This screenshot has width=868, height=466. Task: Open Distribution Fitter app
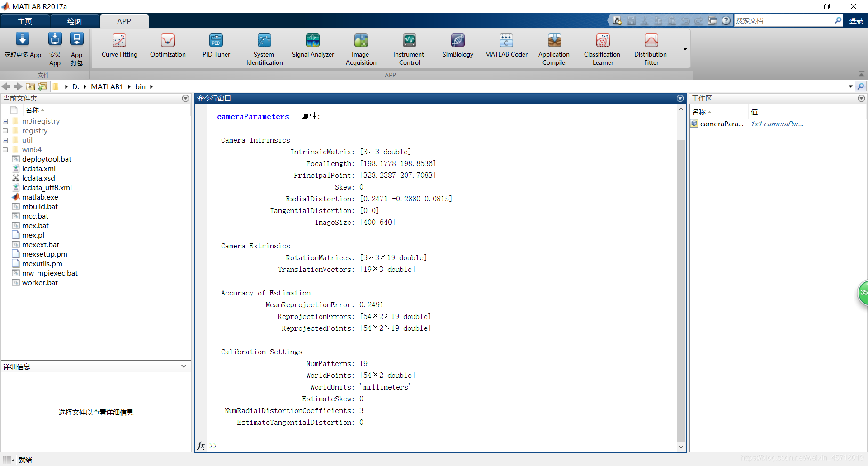point(651,49)
